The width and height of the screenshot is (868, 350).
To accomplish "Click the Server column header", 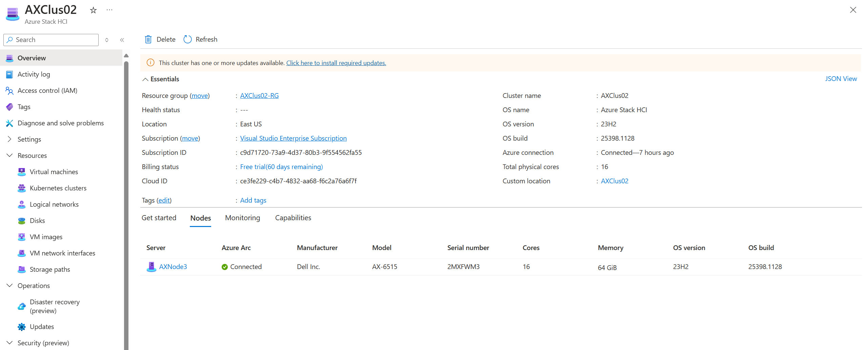I will tap(156, 248).
